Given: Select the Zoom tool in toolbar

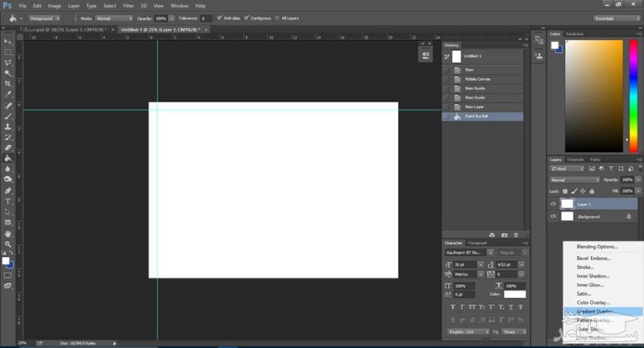Looking at the screenshot, I should tap(8, 244).
